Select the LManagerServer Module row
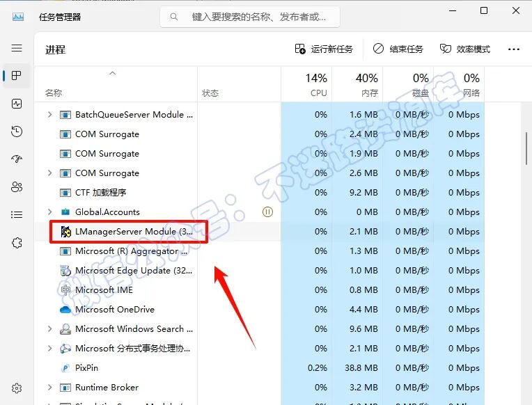The image size is (532, 405). pyautogui.click(x=259, y=232)
